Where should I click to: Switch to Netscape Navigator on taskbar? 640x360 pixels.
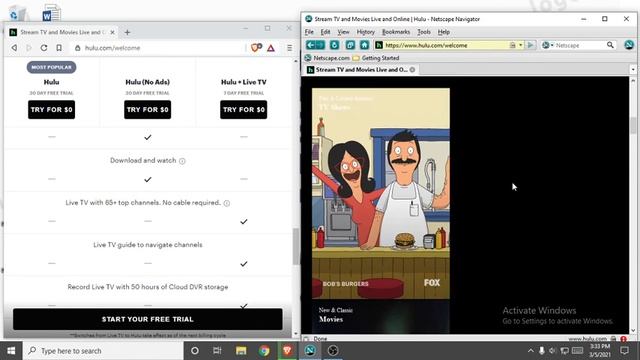[x=310, y=351]
